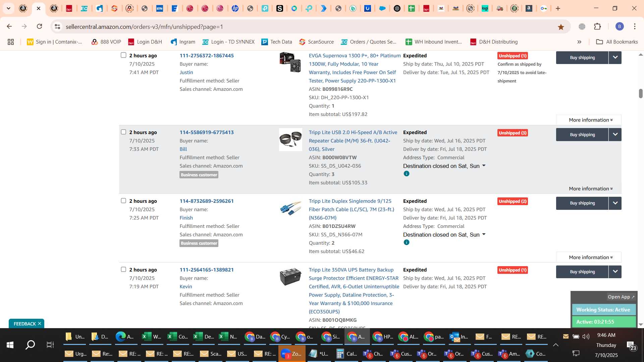
Task: Buy shipping for order 111-2756372-1867445
Action: (x=582, y=57)
